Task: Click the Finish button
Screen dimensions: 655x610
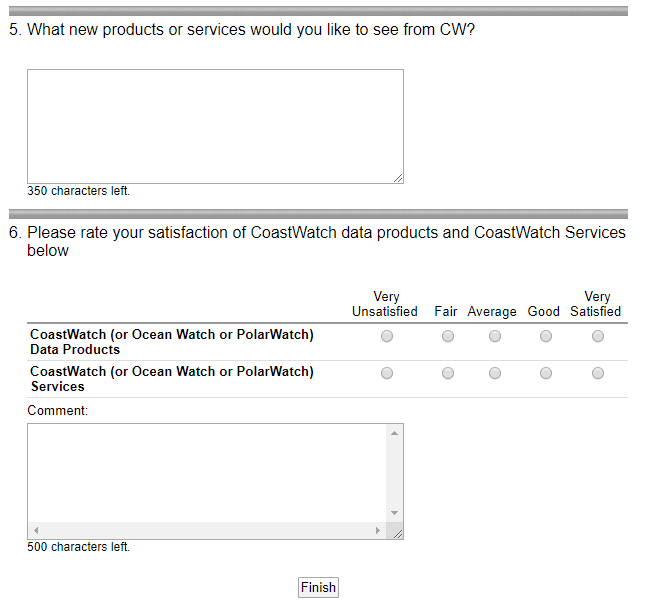Action: coord(318,587)
